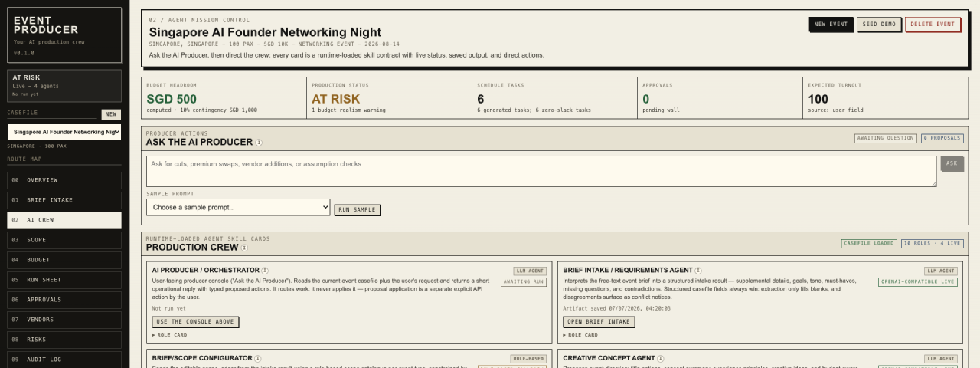Click the At Risk status card in sidebar
This screenshot has width=980, height=368.
(64, 86)
